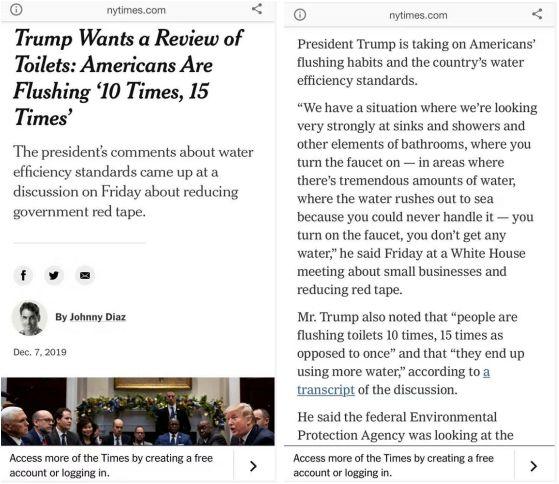Image resolution: width=559 pixels, height=484 pixels.
Task: Open the White House meeting photo
Action: click(x=138, y=411)
